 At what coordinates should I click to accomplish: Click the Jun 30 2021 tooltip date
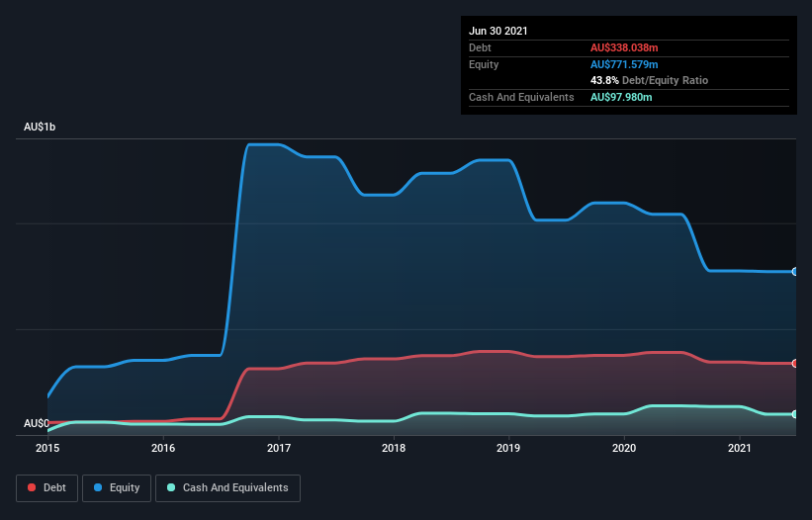[x=498, y=31]
